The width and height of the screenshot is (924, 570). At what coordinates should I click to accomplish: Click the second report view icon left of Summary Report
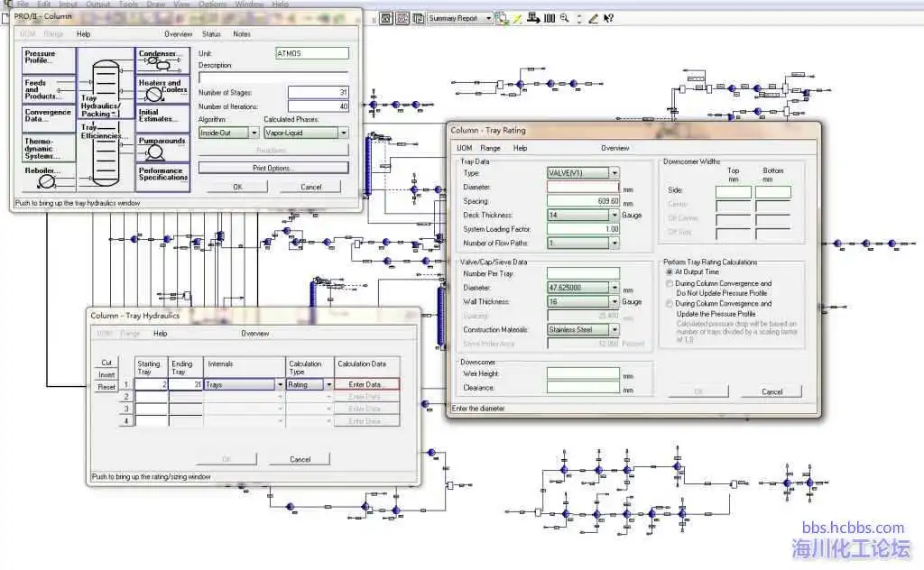[x=402, y=18]
